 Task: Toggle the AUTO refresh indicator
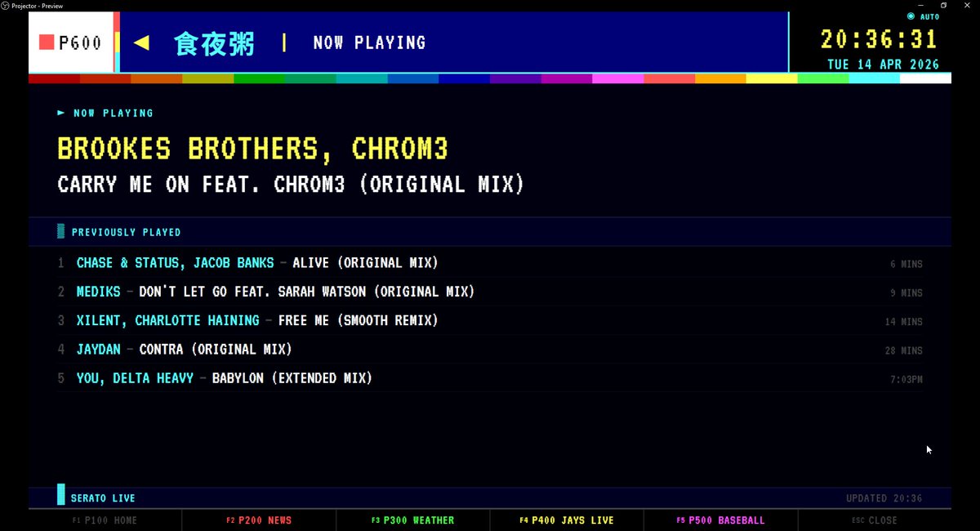click(x=923, y=16)
